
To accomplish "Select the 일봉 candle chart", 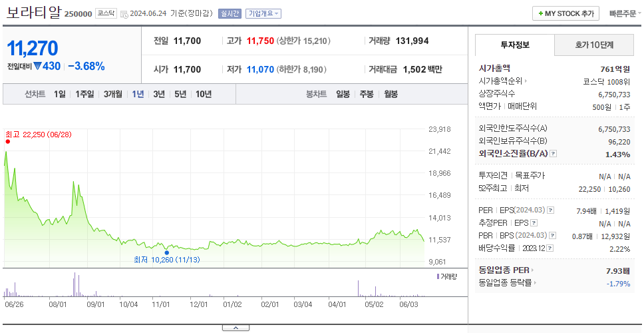I will pos(343,94).
